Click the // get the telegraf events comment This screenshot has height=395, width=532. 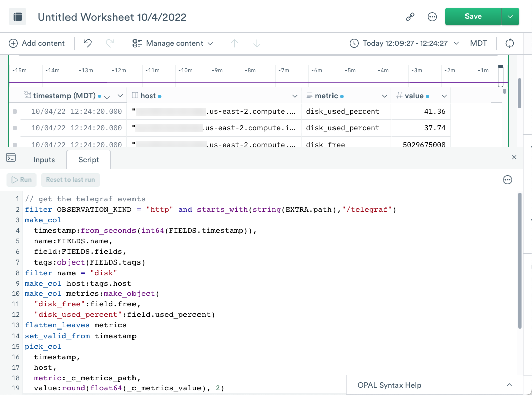click(85, 199)
